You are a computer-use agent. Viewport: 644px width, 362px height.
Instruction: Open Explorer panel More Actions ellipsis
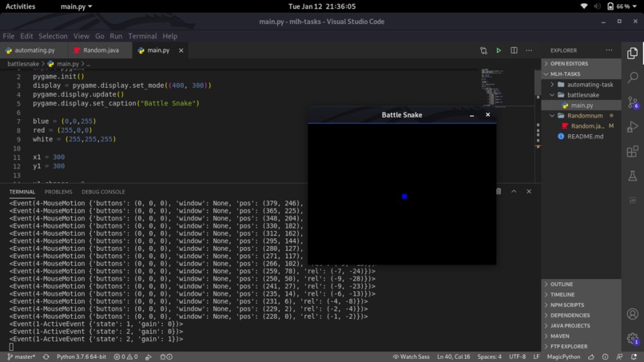point(609,50)
